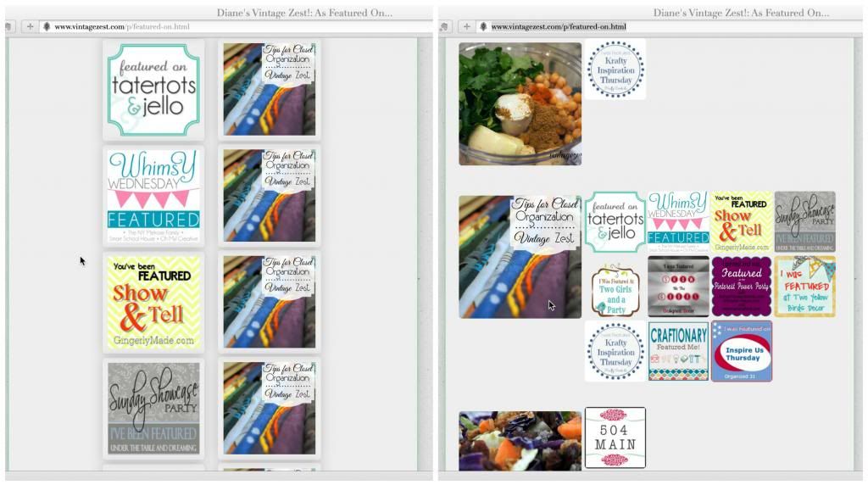This screenshot has height=485, width=868.
Task: Open large Tips for Closet Organization image, right window
Action: pyautogui.click(x=520, y=257)
